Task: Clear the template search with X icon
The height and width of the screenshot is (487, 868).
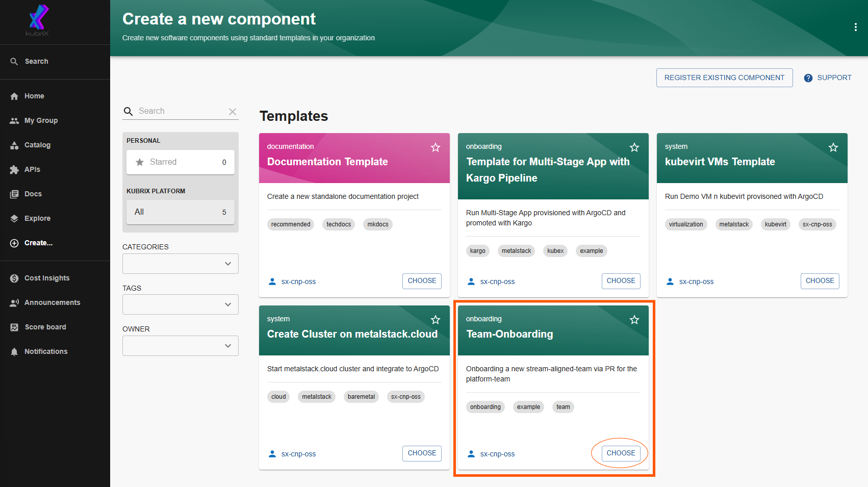Action: [233, 111]
